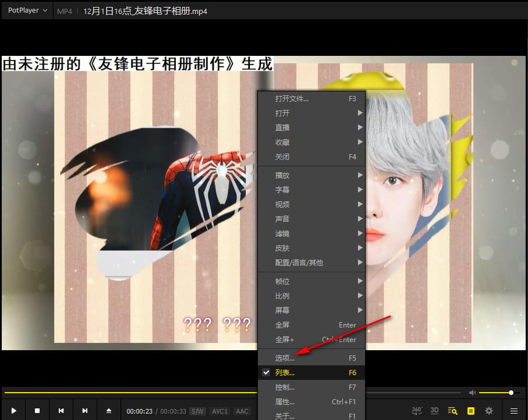The width and height of the screenshot is (528, 420).
Task: Click the MP4 format label in title bar
Action: tap(64, 11)
